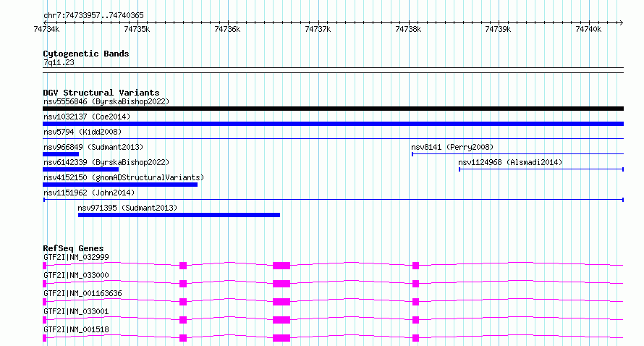Click the widest exon of NM_033000
Image resolution: width=644 pixels, height=346 pixels.
[281, 284]
